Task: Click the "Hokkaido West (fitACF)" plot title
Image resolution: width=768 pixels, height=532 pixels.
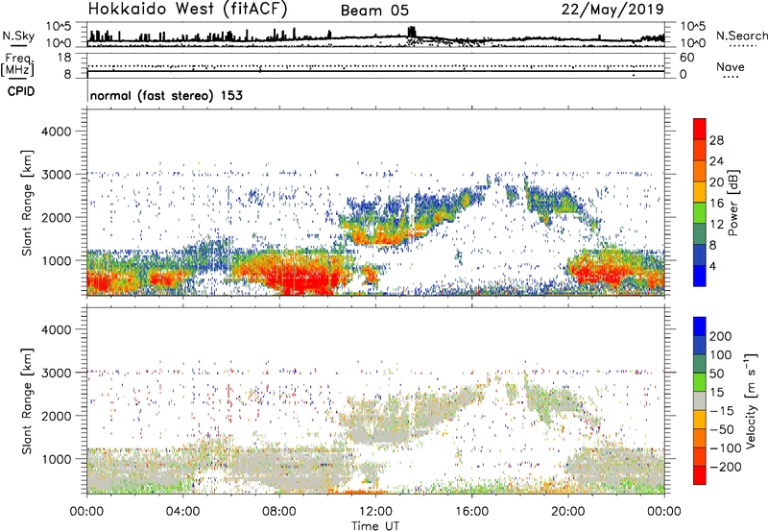Action: click(x=187, y=9)
